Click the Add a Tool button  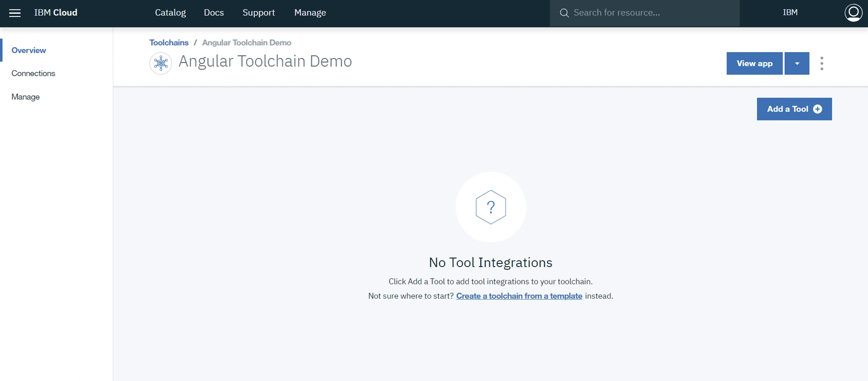coord(794,109)
